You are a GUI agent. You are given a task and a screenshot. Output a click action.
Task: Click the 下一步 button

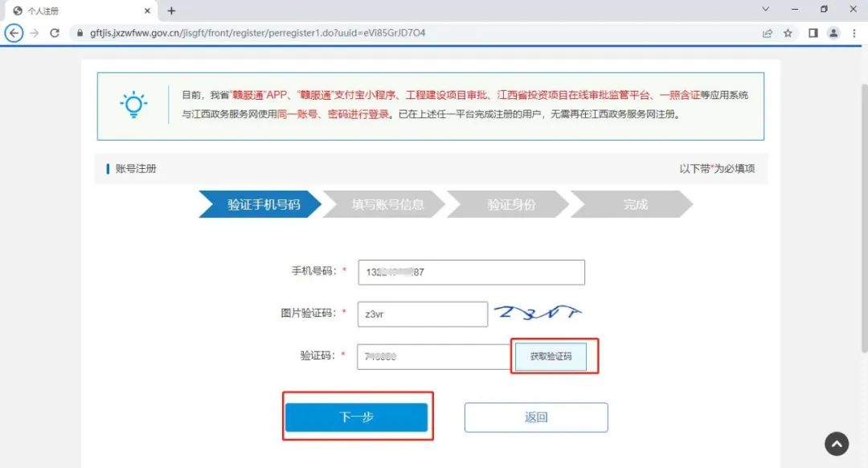point(356,417)
